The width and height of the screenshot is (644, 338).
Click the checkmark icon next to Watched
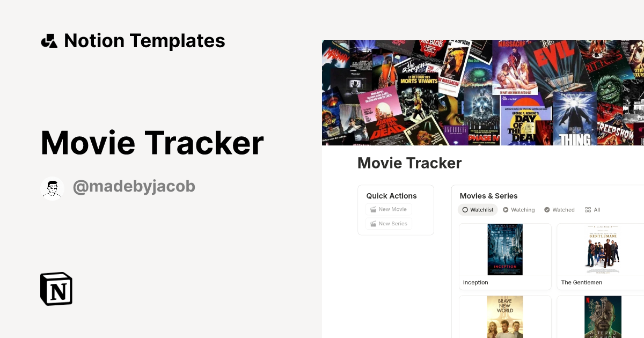pyautogui.click(x=547, y=210)
